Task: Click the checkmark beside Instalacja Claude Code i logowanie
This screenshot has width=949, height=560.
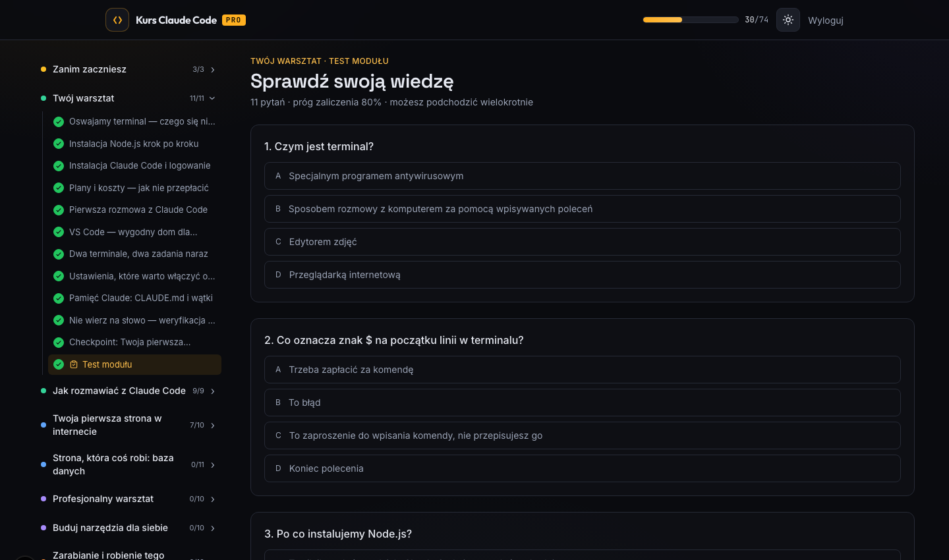Action: click(59, 166)
